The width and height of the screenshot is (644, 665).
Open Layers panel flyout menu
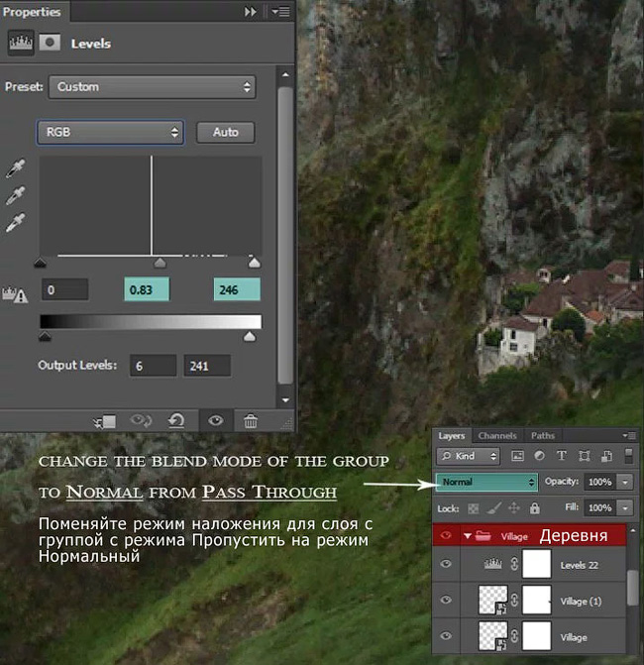pyautogui.click(x=629, y=435)
